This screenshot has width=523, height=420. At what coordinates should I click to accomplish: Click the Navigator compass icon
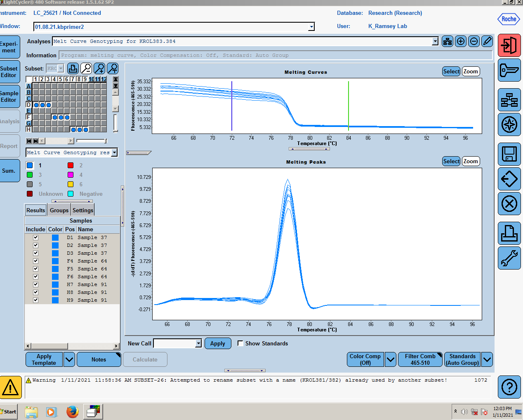pyautogui.click(x=509, y=124)
